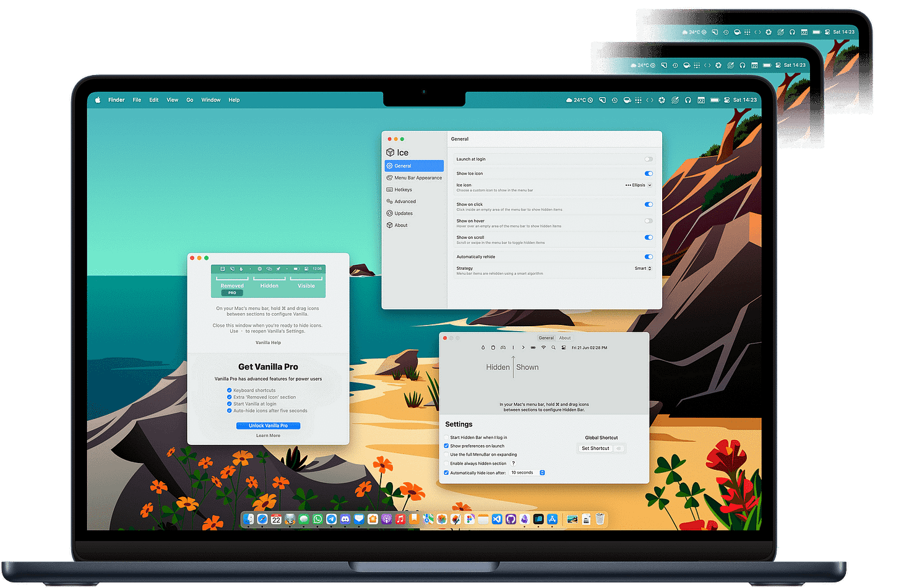Open Visual Studio Code from the Dock

[x=497, y=519]
